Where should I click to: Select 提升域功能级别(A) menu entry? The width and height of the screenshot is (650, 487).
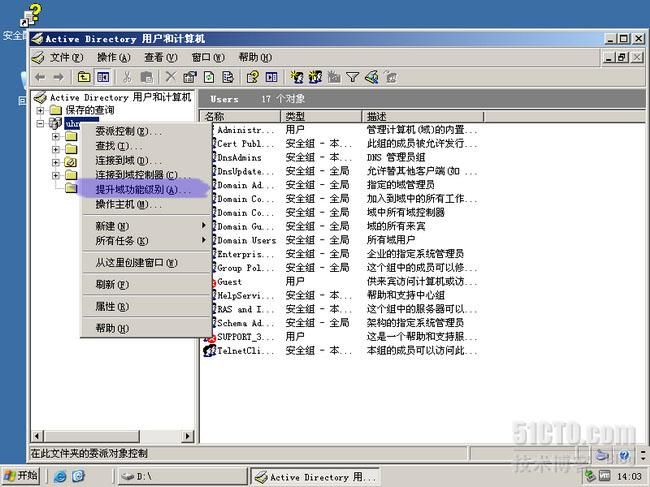(145, 189)
